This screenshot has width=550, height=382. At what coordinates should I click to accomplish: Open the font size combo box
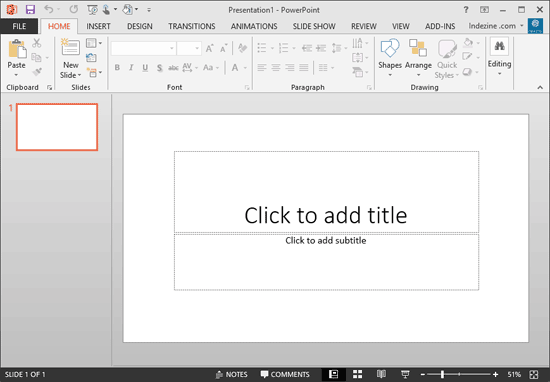(x=189, y=48)
